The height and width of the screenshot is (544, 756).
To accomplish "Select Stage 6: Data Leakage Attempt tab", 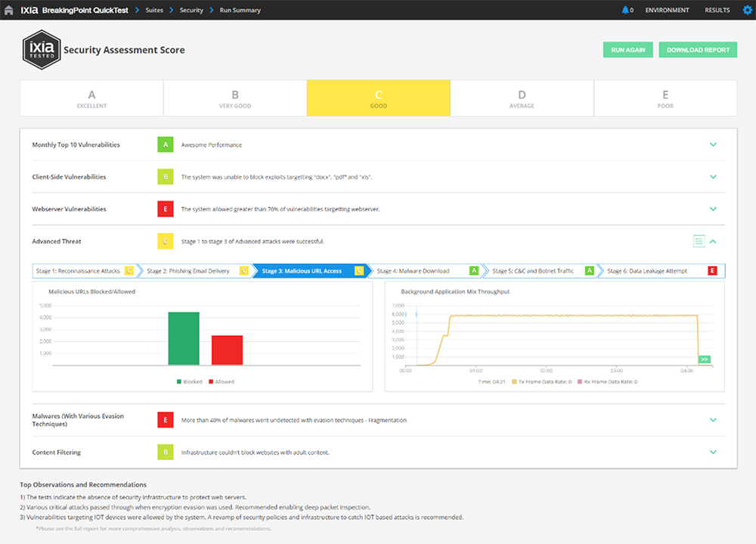I will (661, 271).
